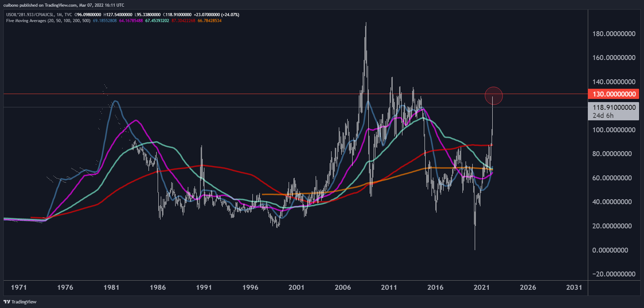Click the 80.00000000 price axis label
The width and height of the screenshot is (644, 308).
pos(612,154)
